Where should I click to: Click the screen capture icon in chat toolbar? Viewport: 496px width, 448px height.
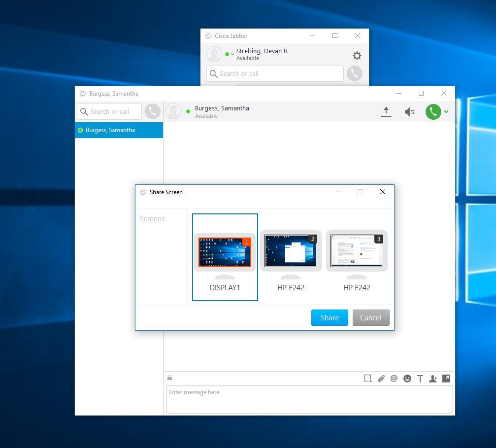[367, 379]
